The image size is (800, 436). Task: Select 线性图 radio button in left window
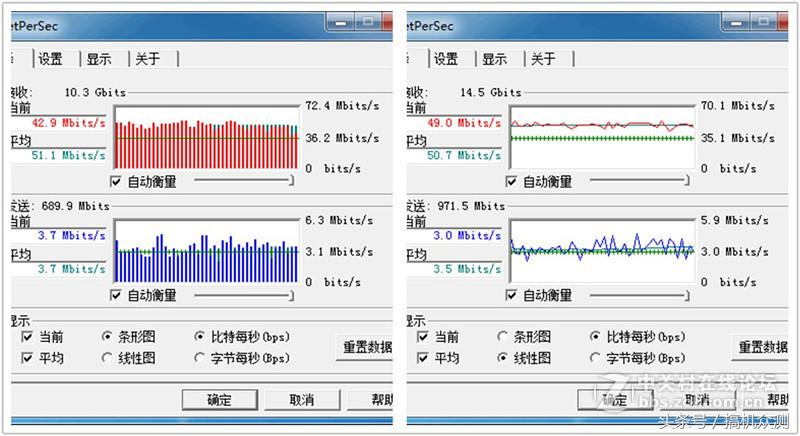coord(107,358)
